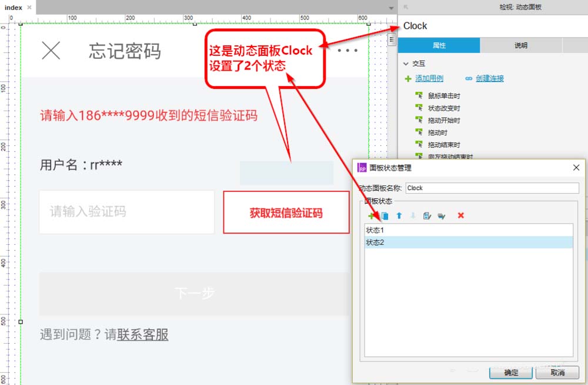Click the chain icon beside 创建连接
Screen dimensions: 588x385
tap(469, 78)
